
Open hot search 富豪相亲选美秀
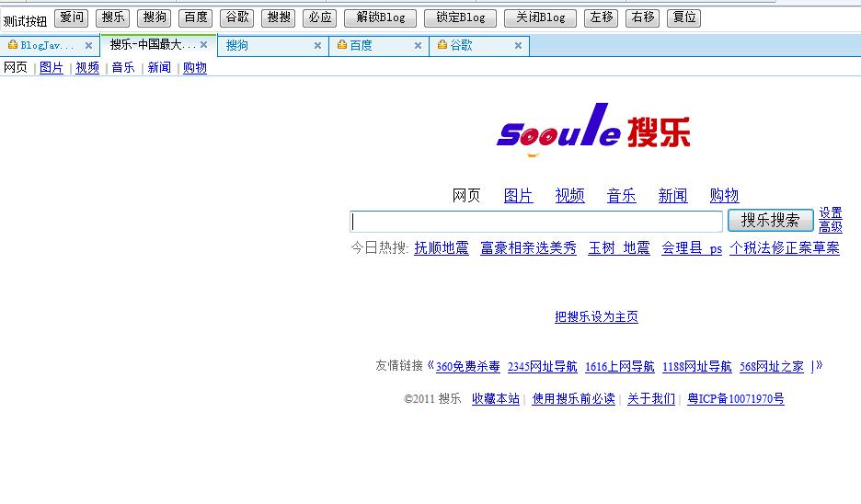(528, 248)
